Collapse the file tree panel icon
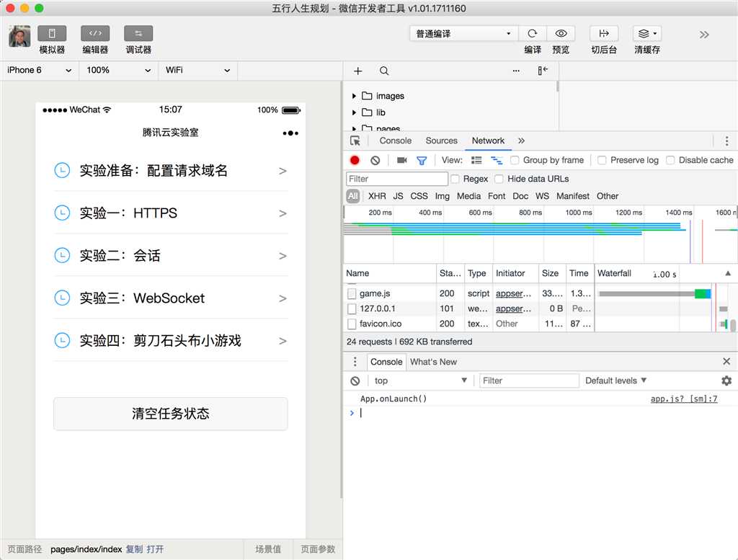The width and height of the screenshot is (738, 560). tap(543, 71)
